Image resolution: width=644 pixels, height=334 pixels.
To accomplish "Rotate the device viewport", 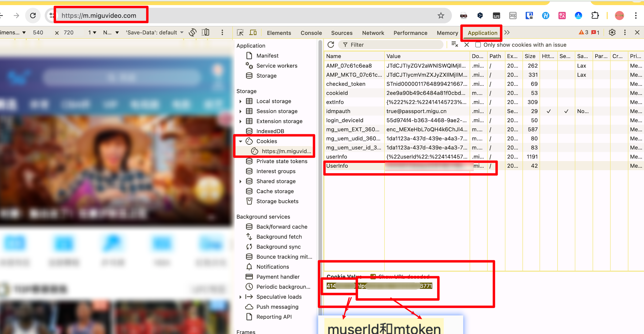I will [x=193, y=32].
